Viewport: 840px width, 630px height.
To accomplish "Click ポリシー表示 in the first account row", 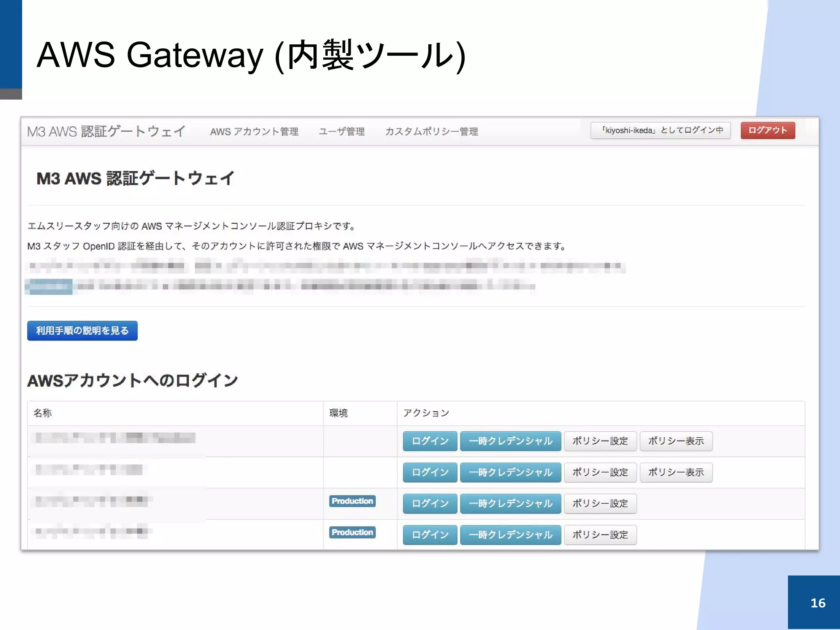I will (x=676, y=441).
